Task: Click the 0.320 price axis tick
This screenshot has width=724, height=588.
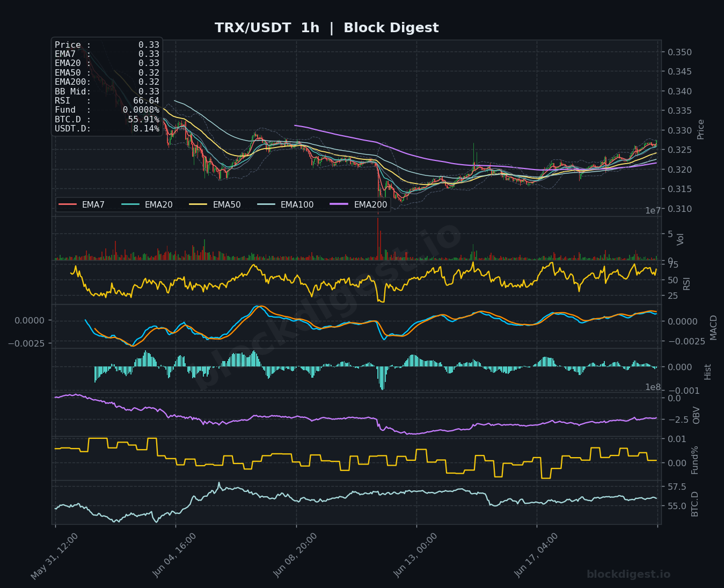Action: click(679, 170)
